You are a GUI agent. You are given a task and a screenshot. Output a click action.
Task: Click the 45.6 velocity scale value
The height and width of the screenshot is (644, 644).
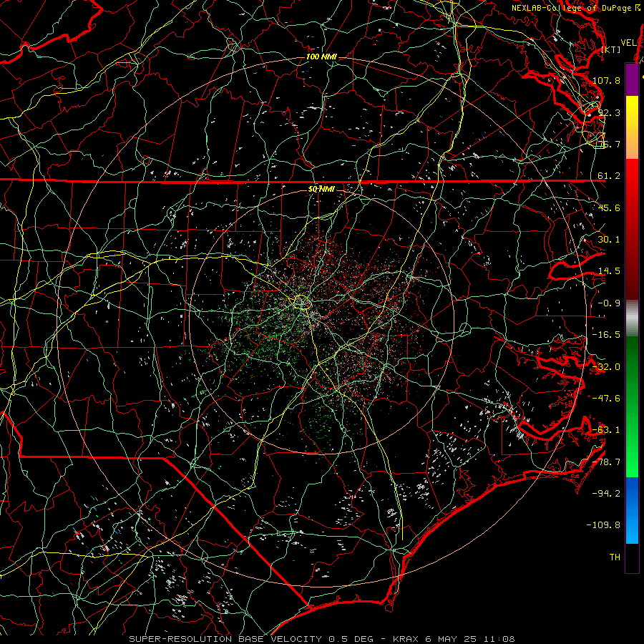point(609,208)
